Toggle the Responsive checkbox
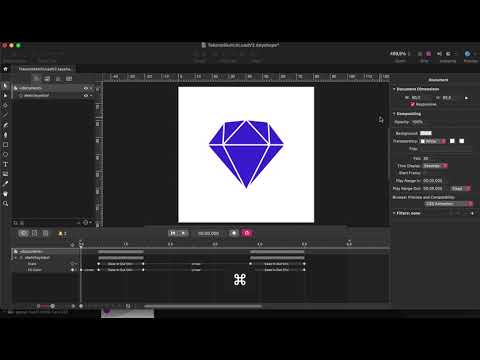 (x=413, y=104)
